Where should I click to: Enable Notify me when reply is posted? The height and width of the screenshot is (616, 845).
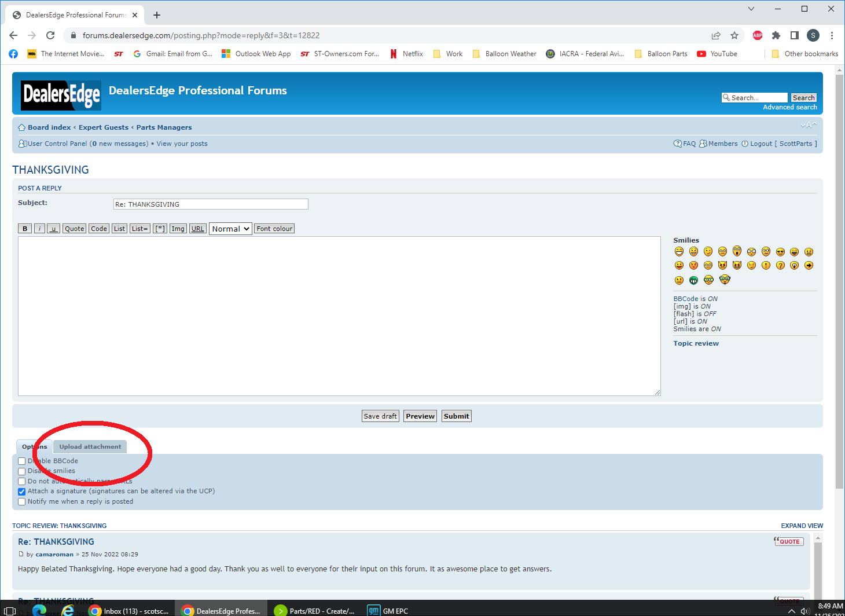point(21,502)
